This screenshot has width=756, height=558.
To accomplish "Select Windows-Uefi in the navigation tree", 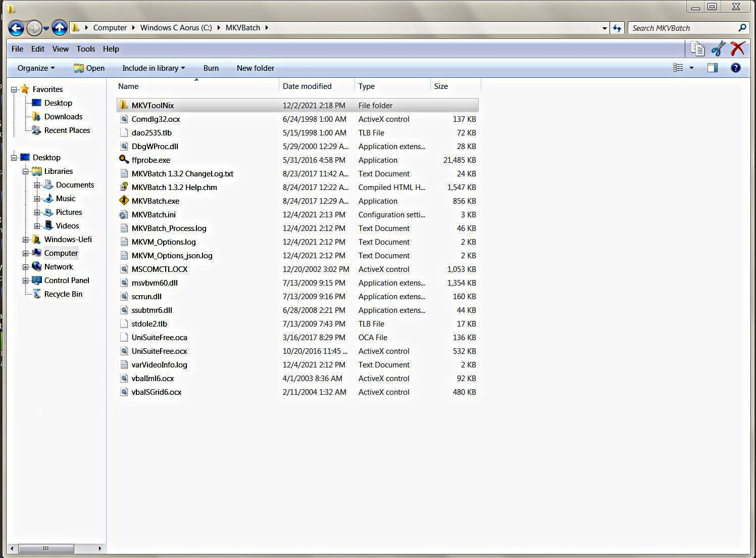I will tap(68, 239).
